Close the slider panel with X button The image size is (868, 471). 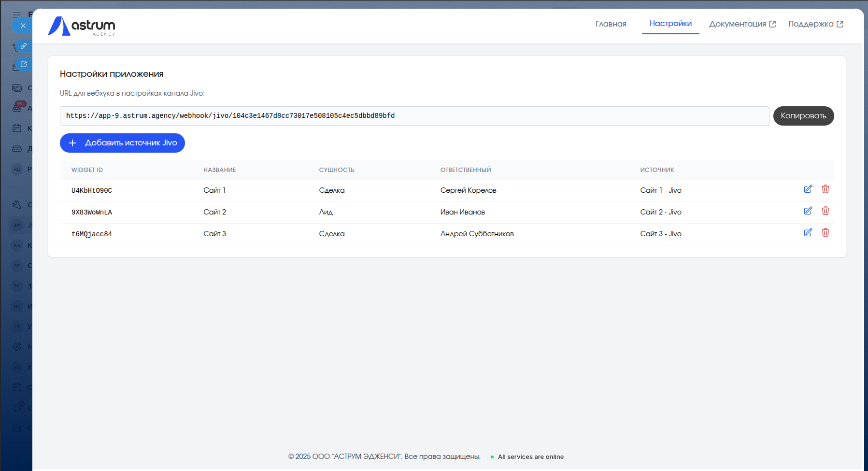(23, 26)
